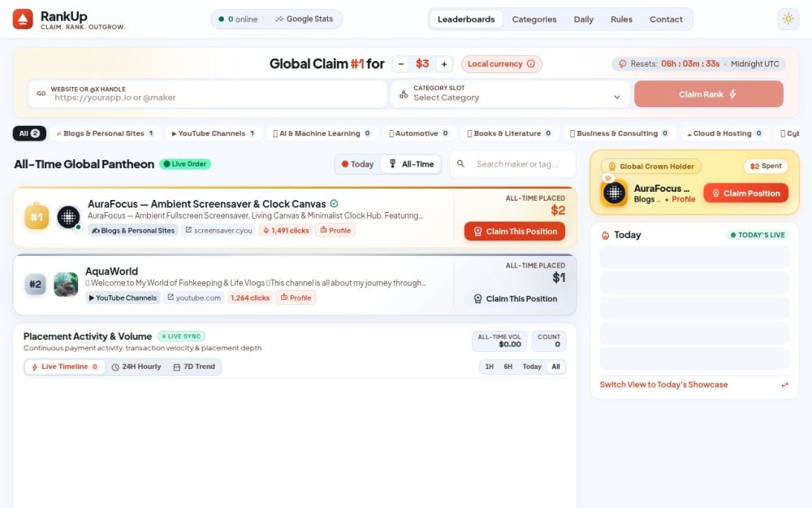The height and width of the screenshot is (508, 812).
Task: Filter by YouTube Channels chip
Action: pos(214,133)
